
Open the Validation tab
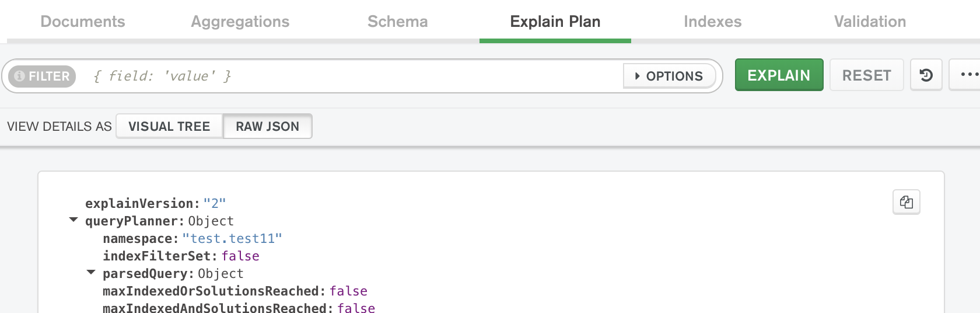coord(870,22)
